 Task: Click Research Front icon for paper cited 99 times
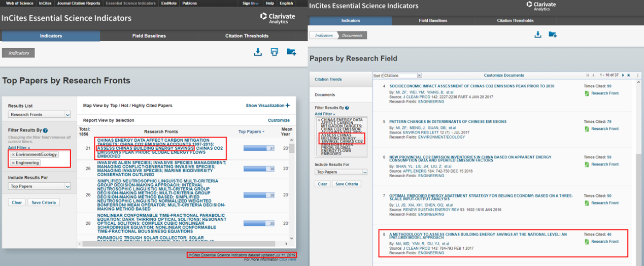pyautogui.click(x=587, y=93)
